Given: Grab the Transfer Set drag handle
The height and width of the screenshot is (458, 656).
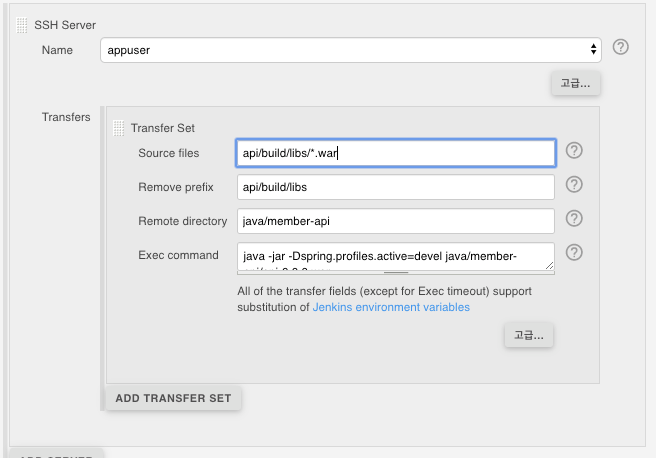Looking at the screenshot, I should point(118,128).
